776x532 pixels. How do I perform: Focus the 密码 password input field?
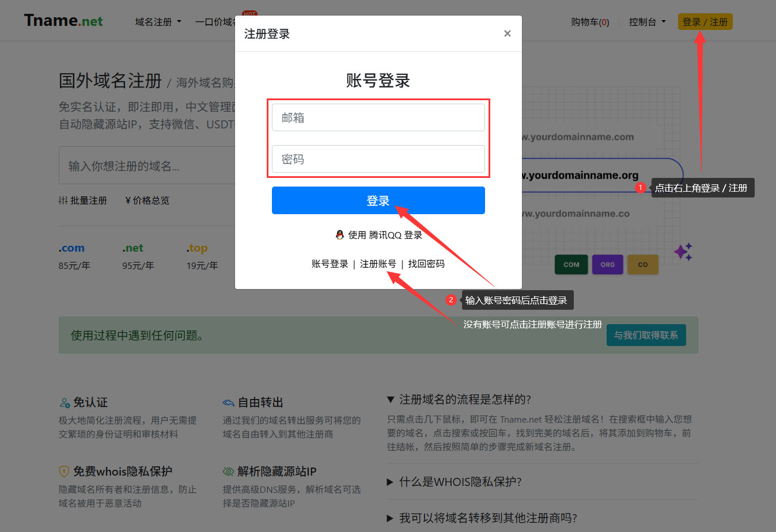tap(378, 159)
